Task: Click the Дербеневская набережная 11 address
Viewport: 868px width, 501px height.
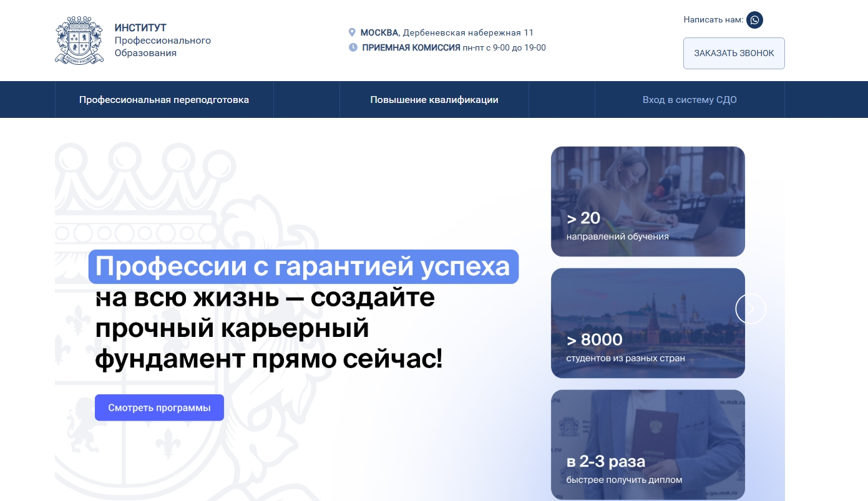Action: tap(468, 33)
